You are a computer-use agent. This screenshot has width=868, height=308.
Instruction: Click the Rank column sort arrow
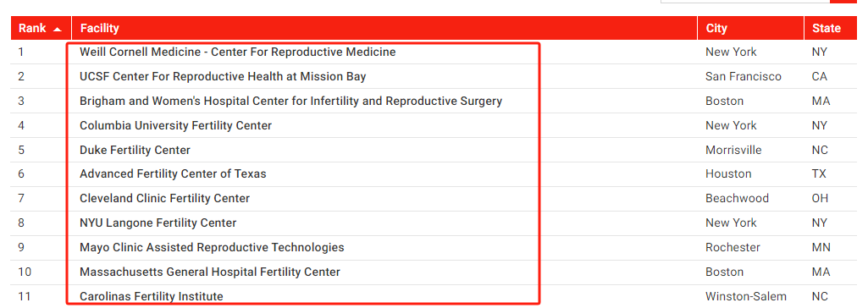click(57, 30)
